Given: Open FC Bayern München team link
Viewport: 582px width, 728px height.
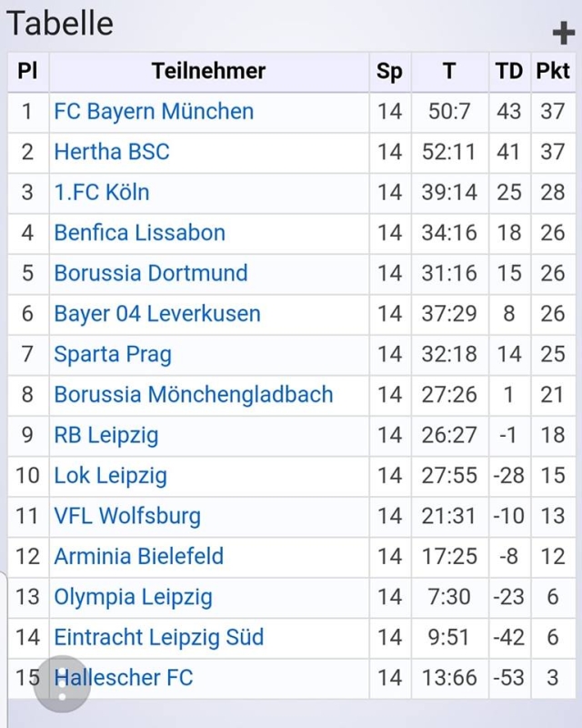Looking at the screenshot, I should pyautogui.click(x=154, y=112).
